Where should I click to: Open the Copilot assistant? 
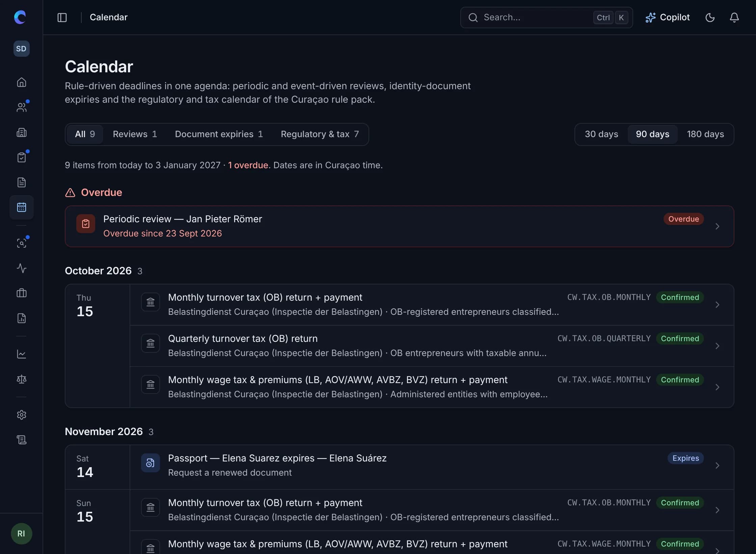click(x=667, y=18)
